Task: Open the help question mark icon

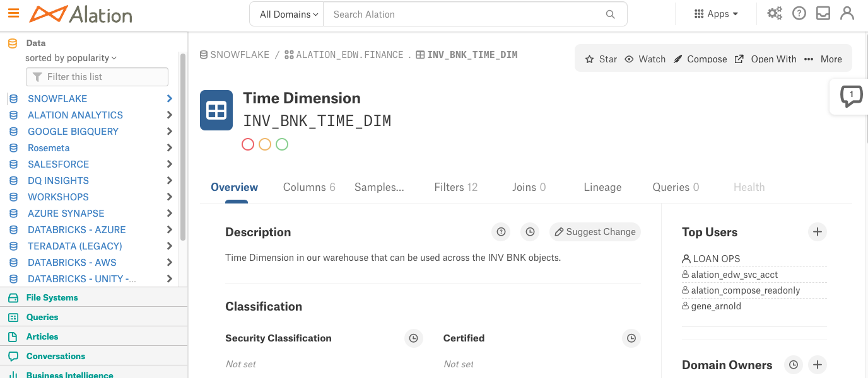Action: tap(799, 13)
